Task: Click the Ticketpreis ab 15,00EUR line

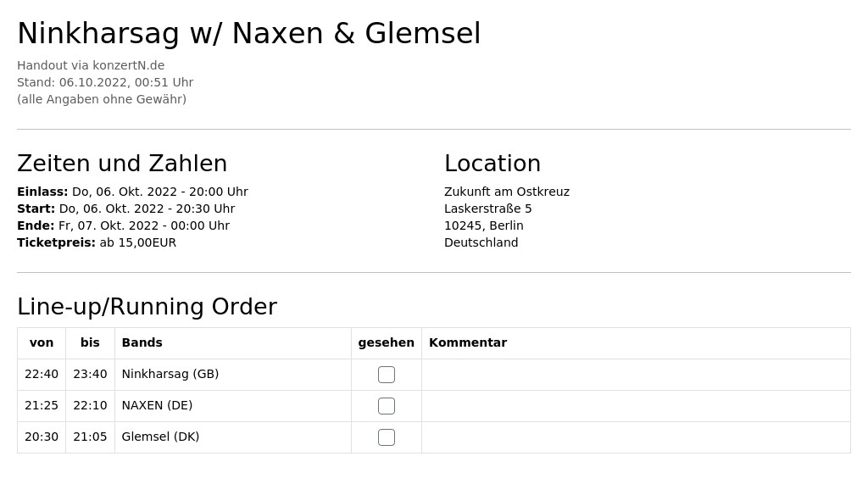Action: (x=97, y=242)
